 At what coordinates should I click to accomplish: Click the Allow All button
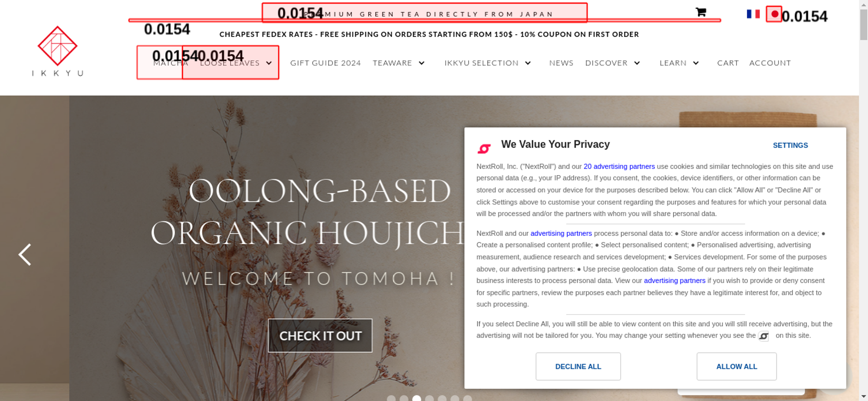point(736,367)
